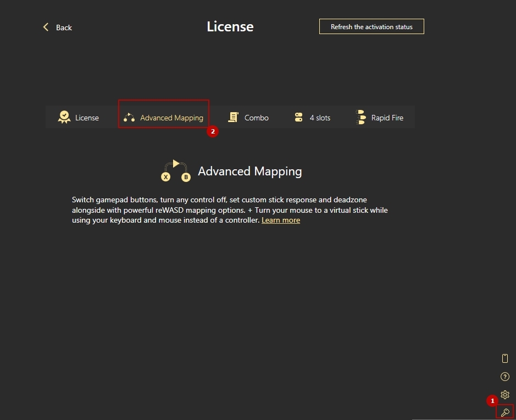This screenshot has height=420, width=516.
Task: Click the Back text label
Action: pos(64,27)
